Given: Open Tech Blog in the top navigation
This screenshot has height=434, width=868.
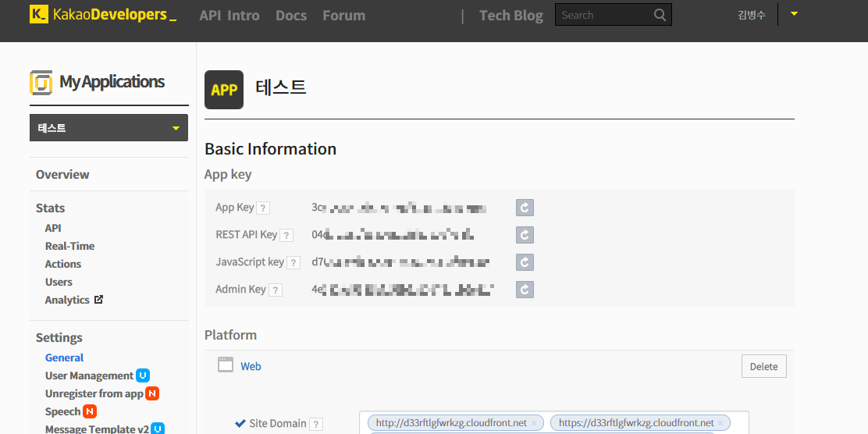Looking at the screenshot, I should 511,15.
